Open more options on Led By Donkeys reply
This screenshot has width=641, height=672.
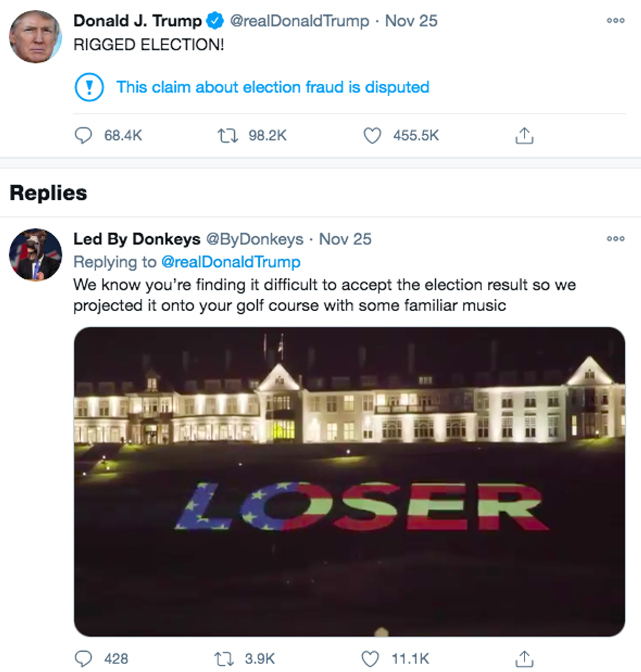[615, 239]
